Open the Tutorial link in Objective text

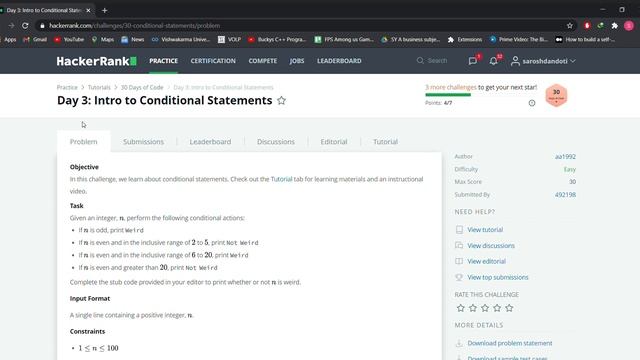281,179
